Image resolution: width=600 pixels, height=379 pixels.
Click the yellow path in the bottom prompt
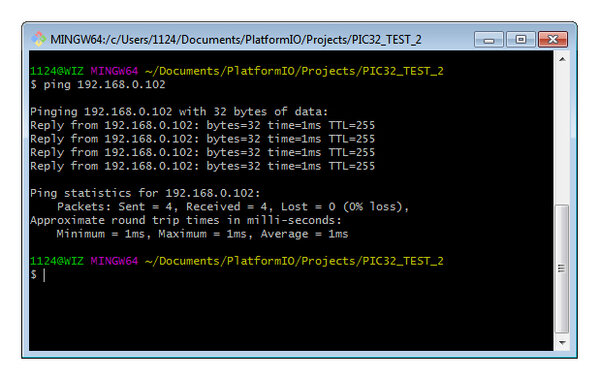pyautogui.click(x=294, y=261)
